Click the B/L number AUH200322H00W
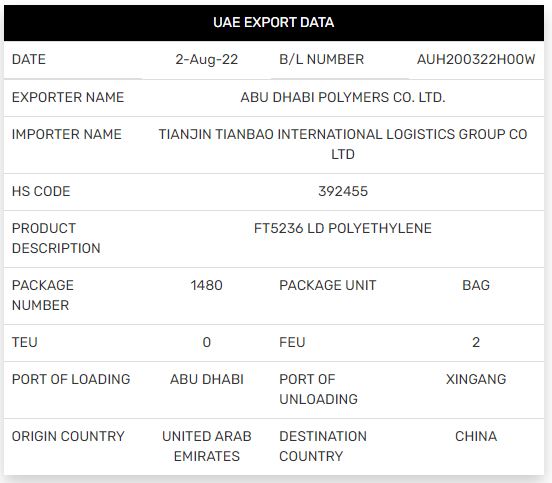 [476, 59]
